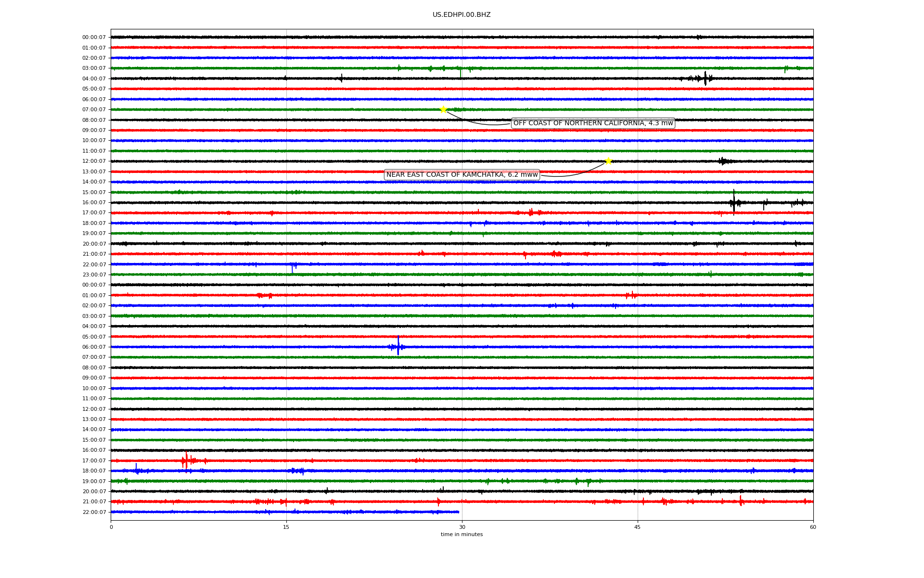The height and width of the screenshot is (578, 924).
Task: Click the 'time in minutes' axis label
Action: point(462,535)
